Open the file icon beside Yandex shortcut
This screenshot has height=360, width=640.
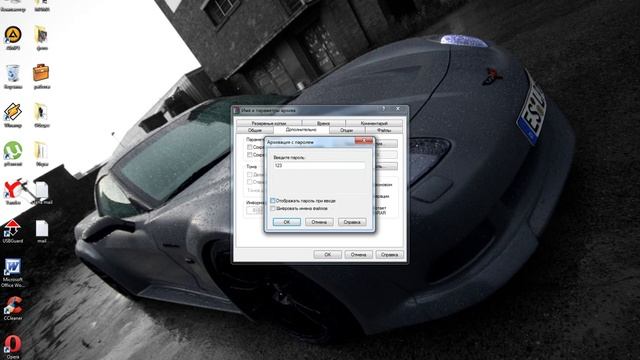pos(41,193)
